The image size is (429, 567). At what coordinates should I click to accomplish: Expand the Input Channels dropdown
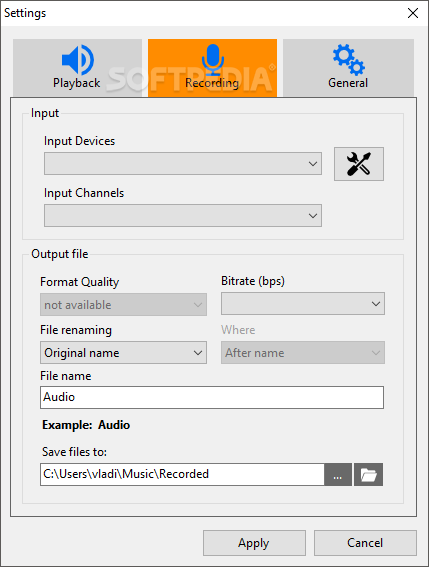(183, 216)
